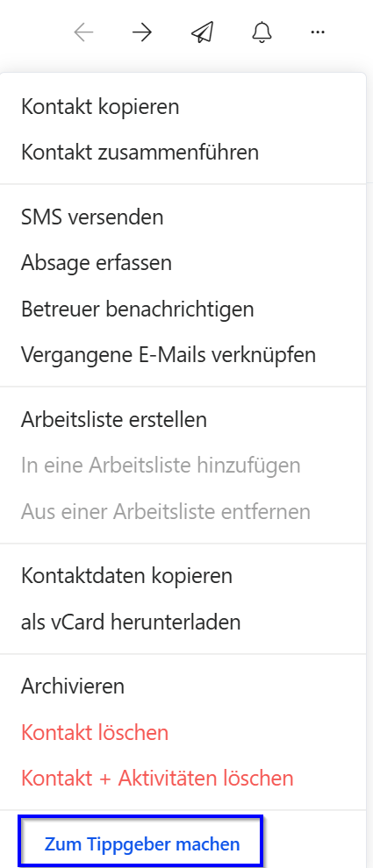
Task: Select SMS versenden
Action: pos(183,217)
